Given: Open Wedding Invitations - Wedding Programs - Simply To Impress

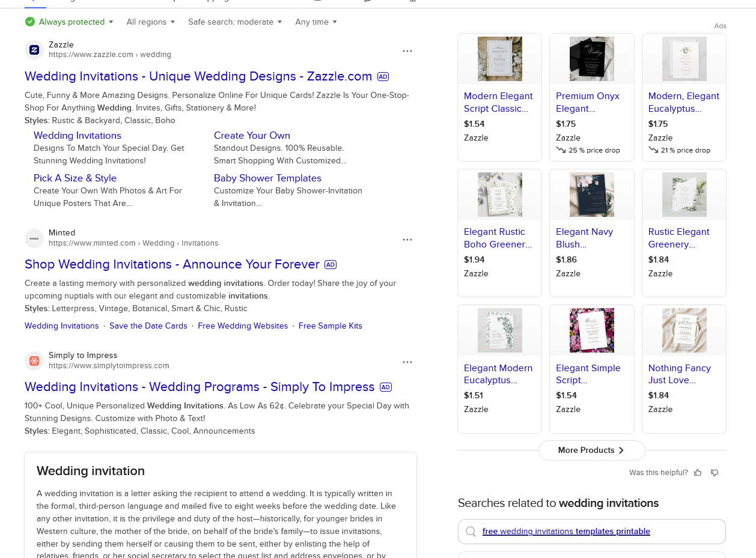Looking at the screenshot, I should [200, 387].
